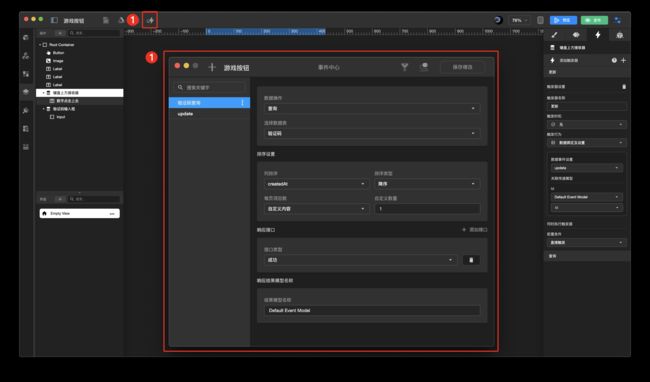
Task: Select the first Label in layer tree
Action: tap(58, 69)
